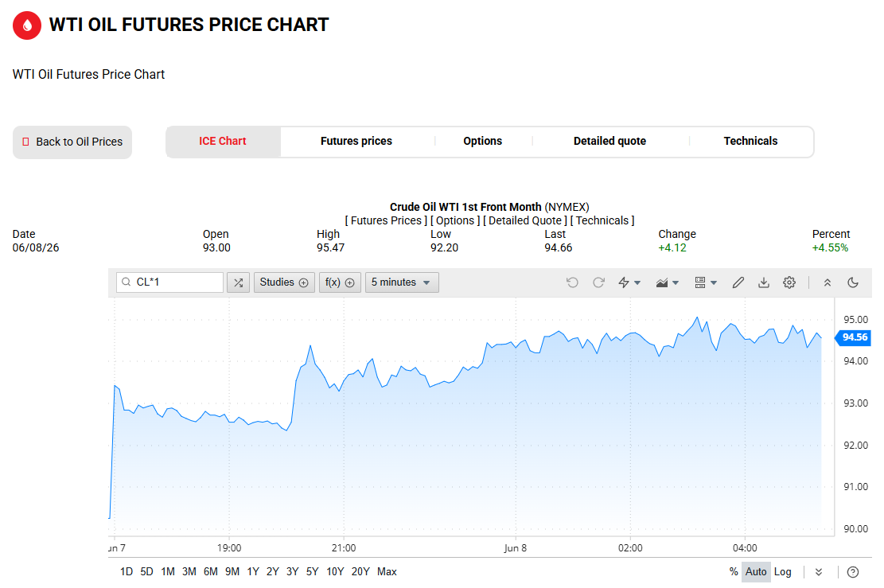Screen dimensions: 884x588
Task: Focus the CL*1 symbol search field
Action: pyautogui.click(x=169, y=282)
